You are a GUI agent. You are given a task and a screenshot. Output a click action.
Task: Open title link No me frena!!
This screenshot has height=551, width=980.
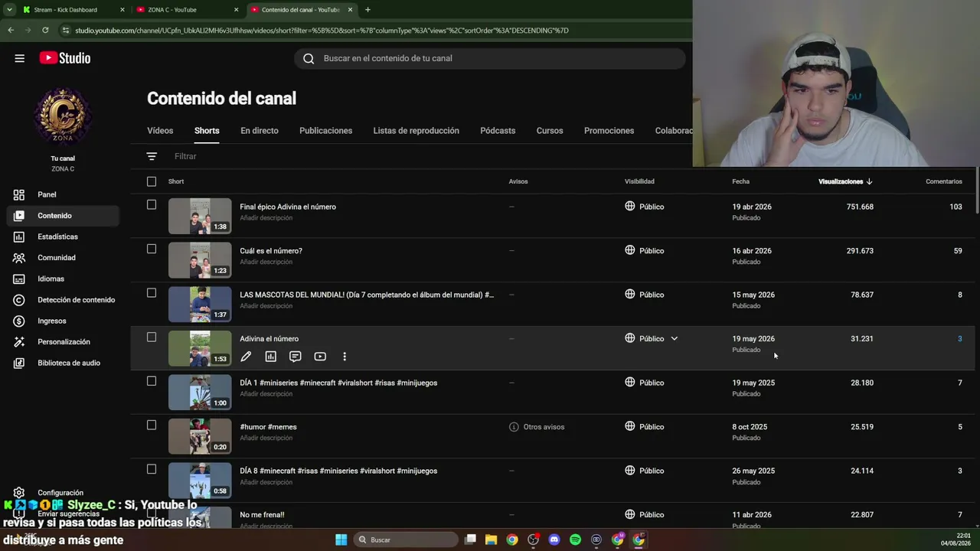pyautogui.click(x=262, y=515)
